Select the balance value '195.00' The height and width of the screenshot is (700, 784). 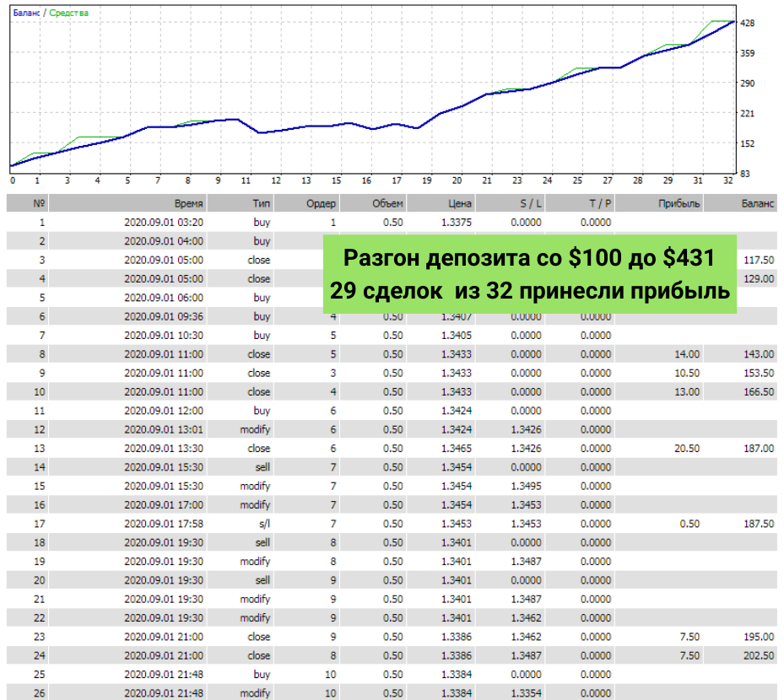click(x=759, y=637)
